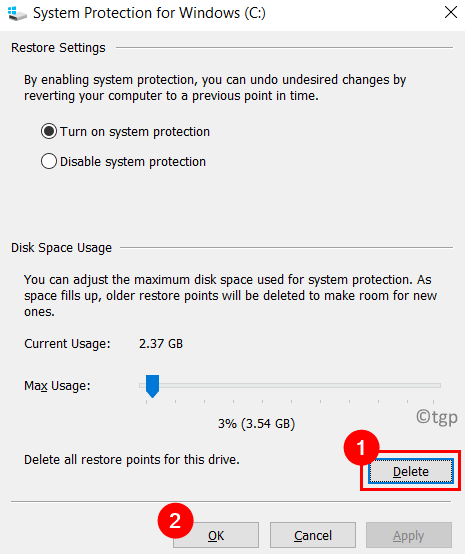
Task: Click the red circle numbered 2
Action: click(176, 521)
